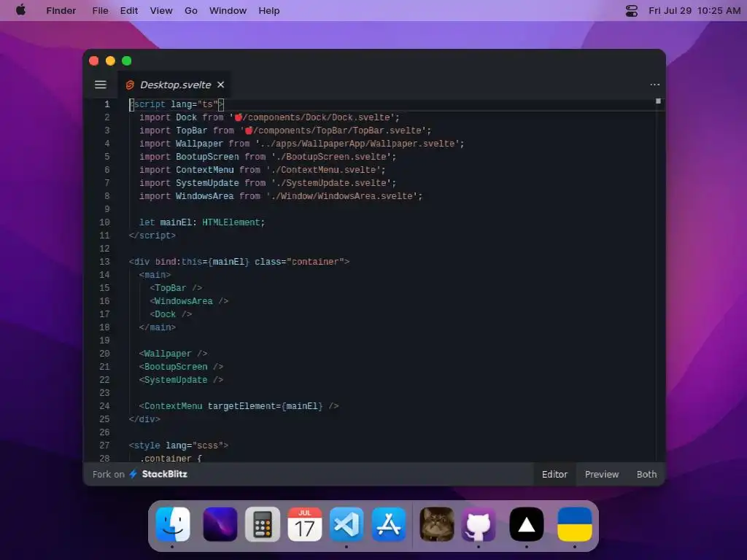Open VS Code from the dock
Screen dimensions: 747x560
347,524
